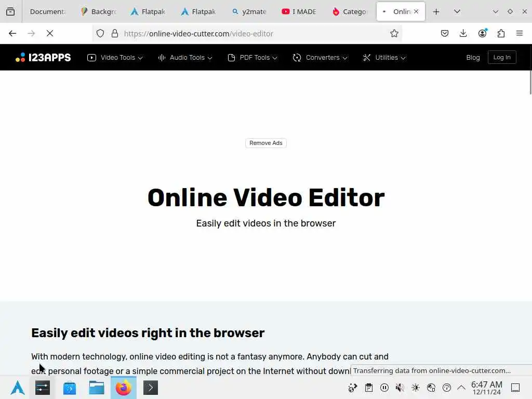Click the Online Video Editor heading
The image size is (532, 399).
266,197
